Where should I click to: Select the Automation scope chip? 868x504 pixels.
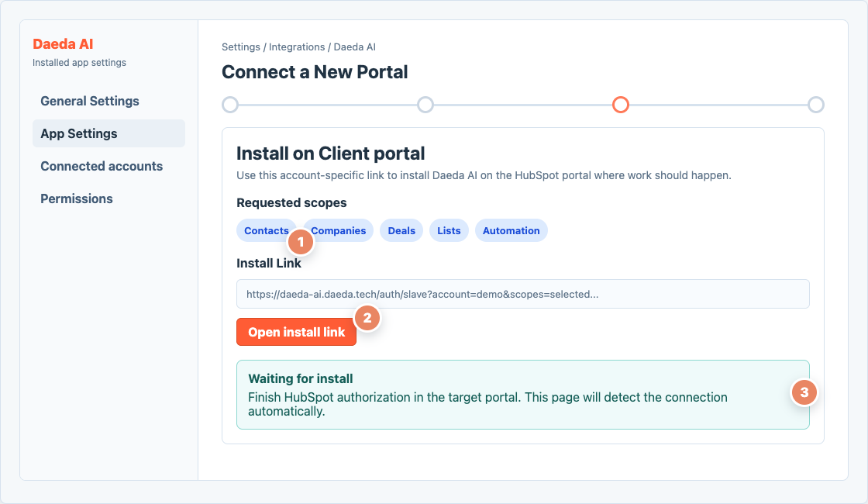[x=511, y=230]
